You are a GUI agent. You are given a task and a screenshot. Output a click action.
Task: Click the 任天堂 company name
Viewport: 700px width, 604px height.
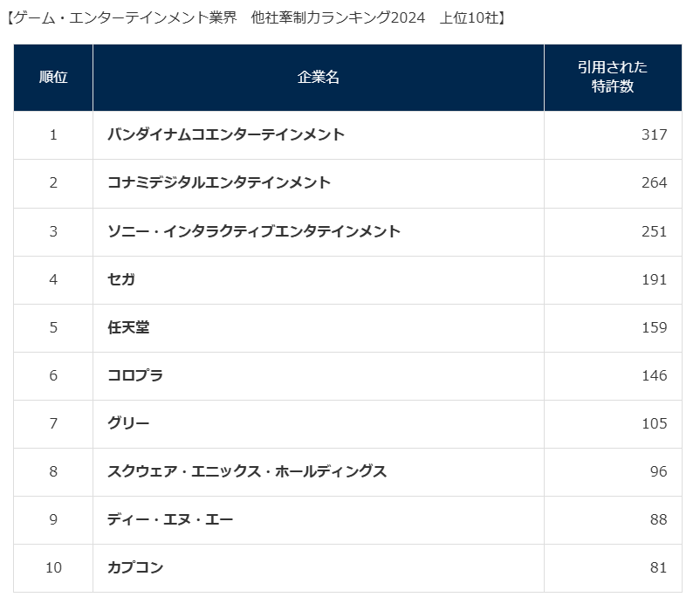coord(128,327)
